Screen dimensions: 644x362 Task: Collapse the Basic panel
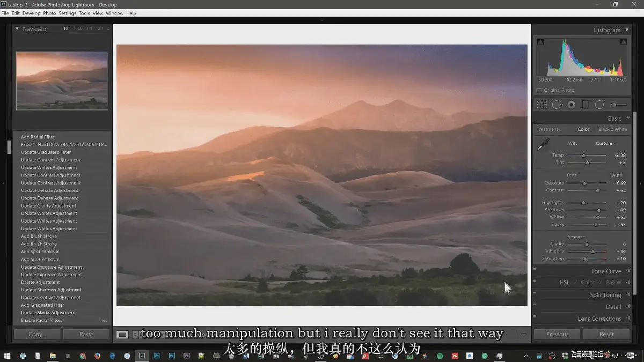tap(628, 119)
